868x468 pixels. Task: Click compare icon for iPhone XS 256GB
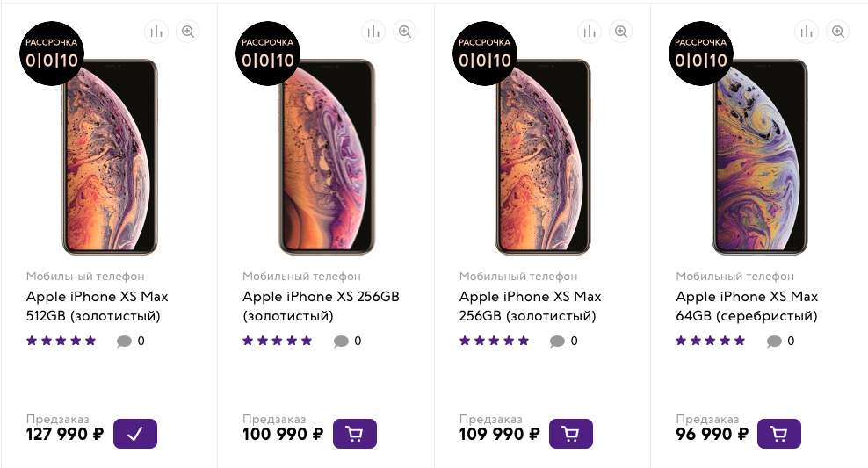click(373, 32)
